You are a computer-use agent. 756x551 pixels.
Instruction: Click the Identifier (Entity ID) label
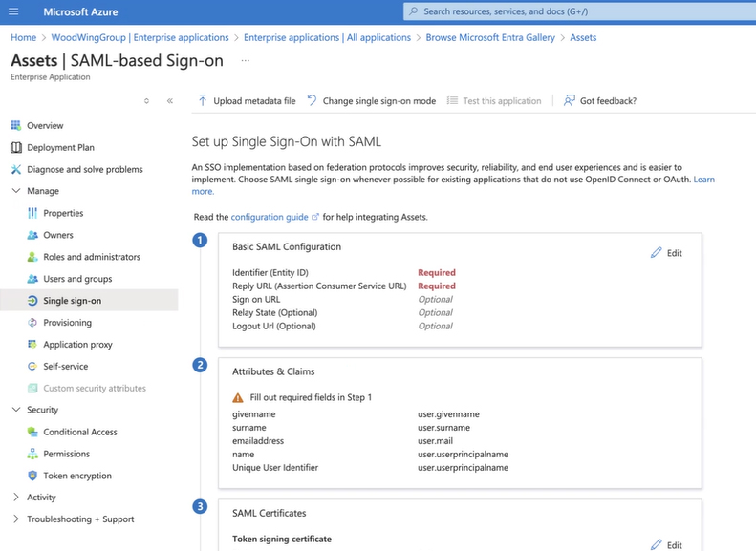270,272
